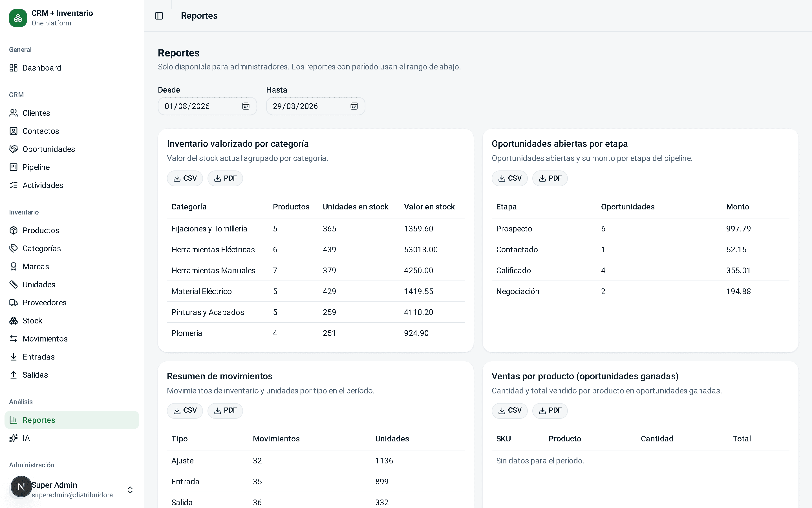812x508 pixels.
Task: Download CSV of Resumen de movimientos
Action: 185,411
